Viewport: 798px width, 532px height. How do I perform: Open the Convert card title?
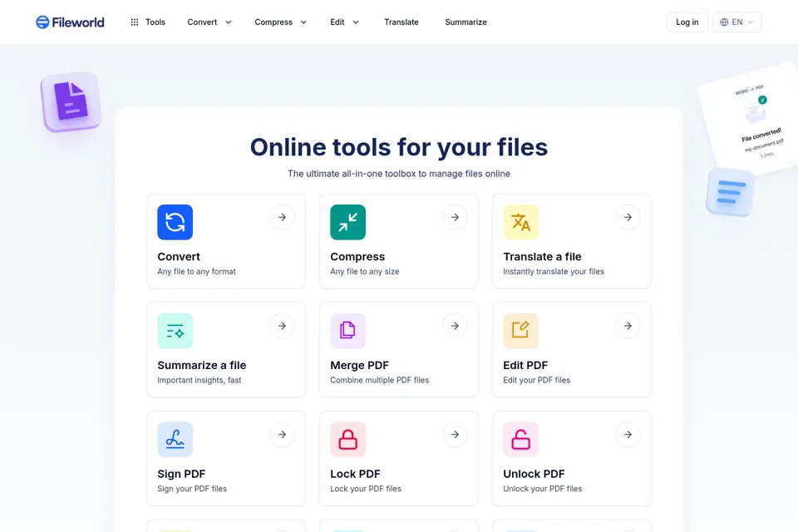(x=179, y=257)
